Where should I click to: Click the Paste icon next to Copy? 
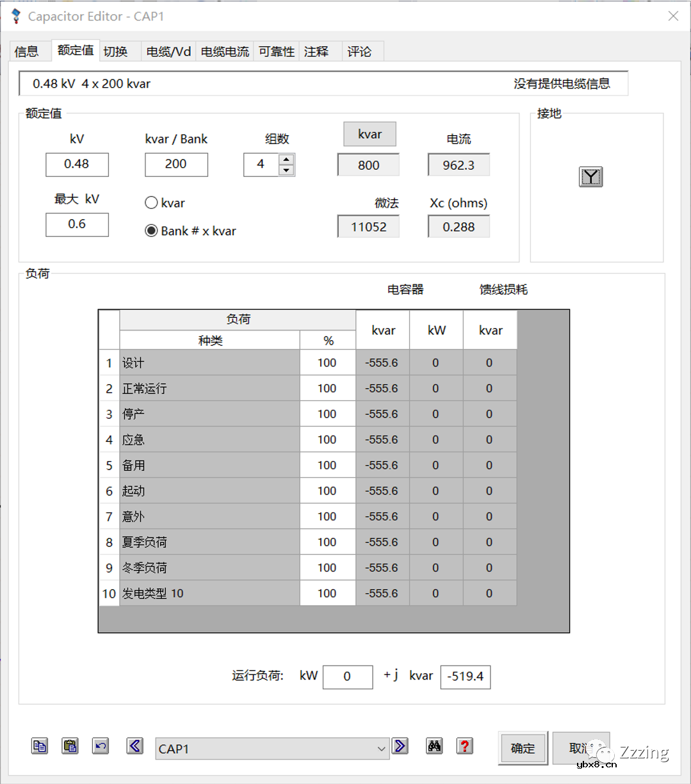(70, 746)
